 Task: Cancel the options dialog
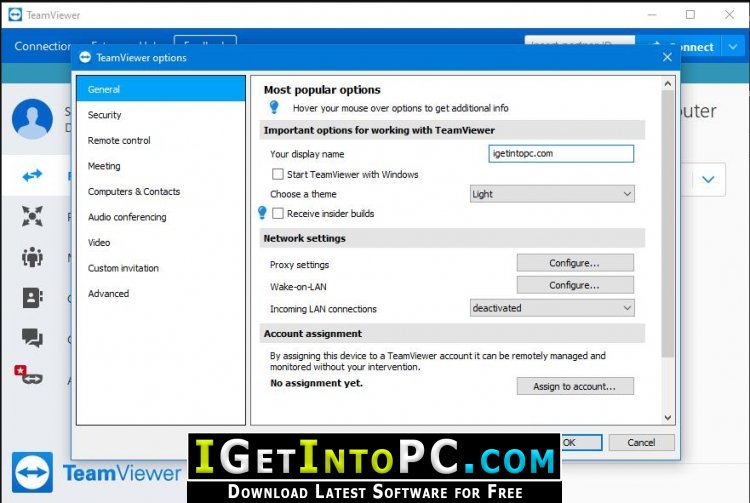641,443
